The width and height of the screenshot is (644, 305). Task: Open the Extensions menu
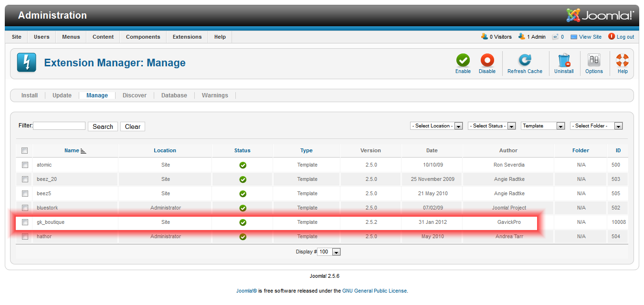[187, 37]
